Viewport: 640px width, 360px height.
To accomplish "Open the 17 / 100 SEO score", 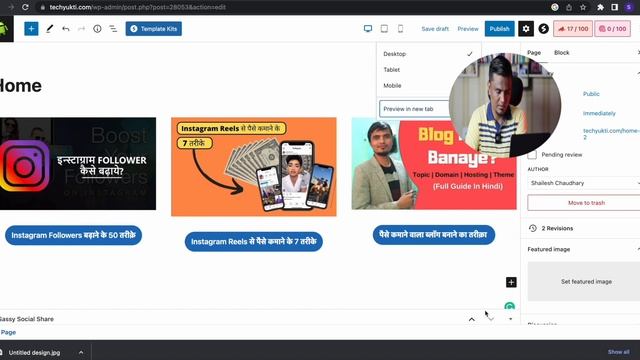I will point(573,29).
